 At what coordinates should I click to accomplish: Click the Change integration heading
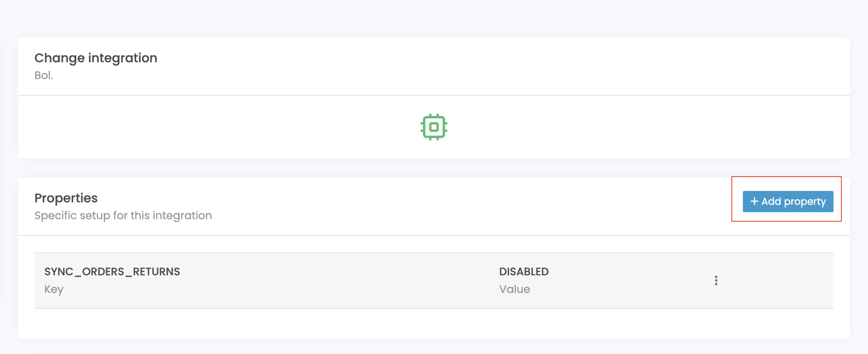[x=96, y=58]
